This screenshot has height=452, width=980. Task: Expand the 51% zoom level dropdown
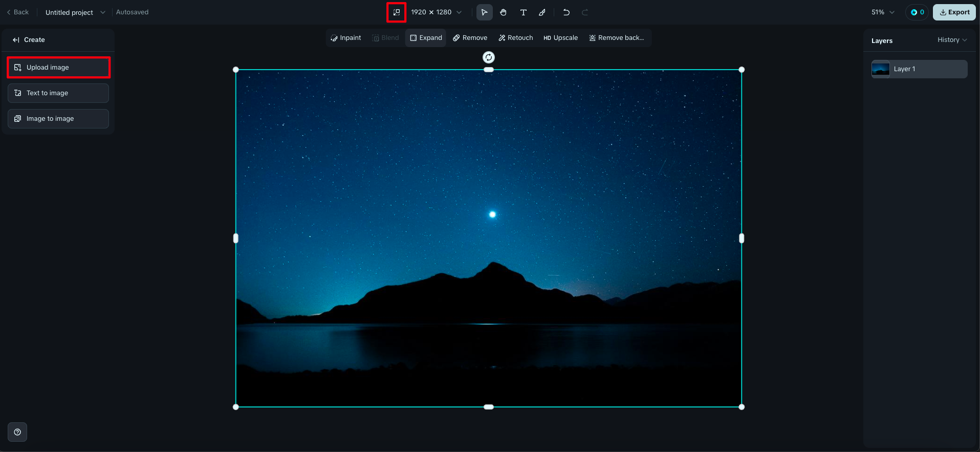point(883,12)
